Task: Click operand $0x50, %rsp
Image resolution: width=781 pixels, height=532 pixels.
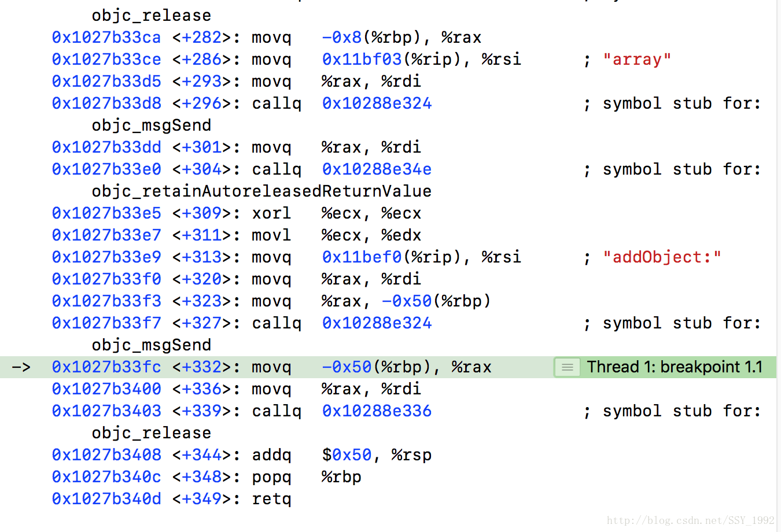Action: coord(377,455)
